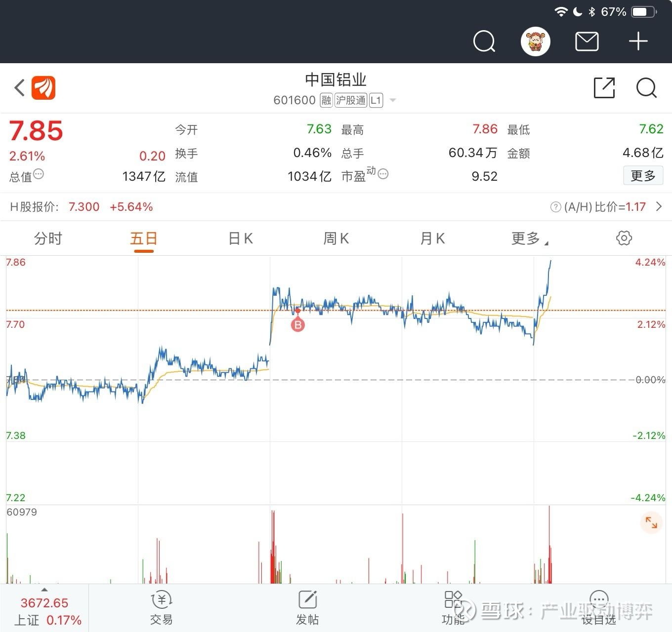Switch to 日K tab

tap(241, 238)
